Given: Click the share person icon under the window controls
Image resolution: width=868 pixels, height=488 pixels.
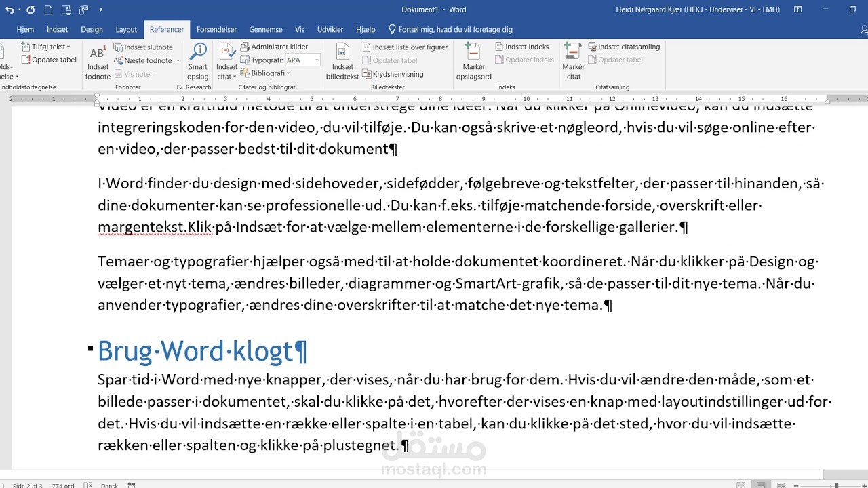Looking at the screenshot, I should (x=864, y=30).
